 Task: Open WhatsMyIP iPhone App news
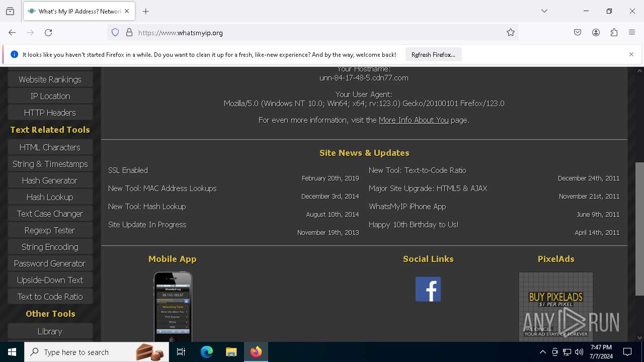407,207
